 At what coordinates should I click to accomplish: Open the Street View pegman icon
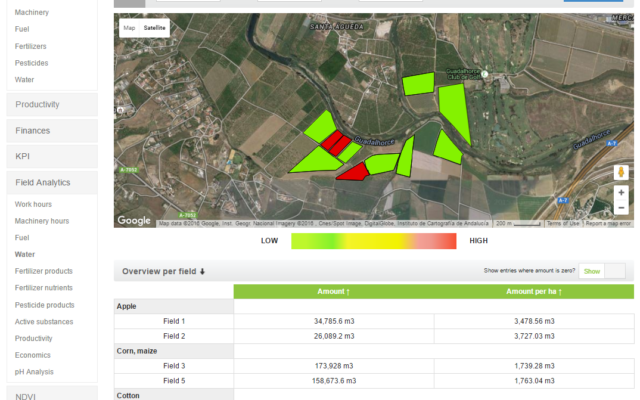(x=621, y=172)
